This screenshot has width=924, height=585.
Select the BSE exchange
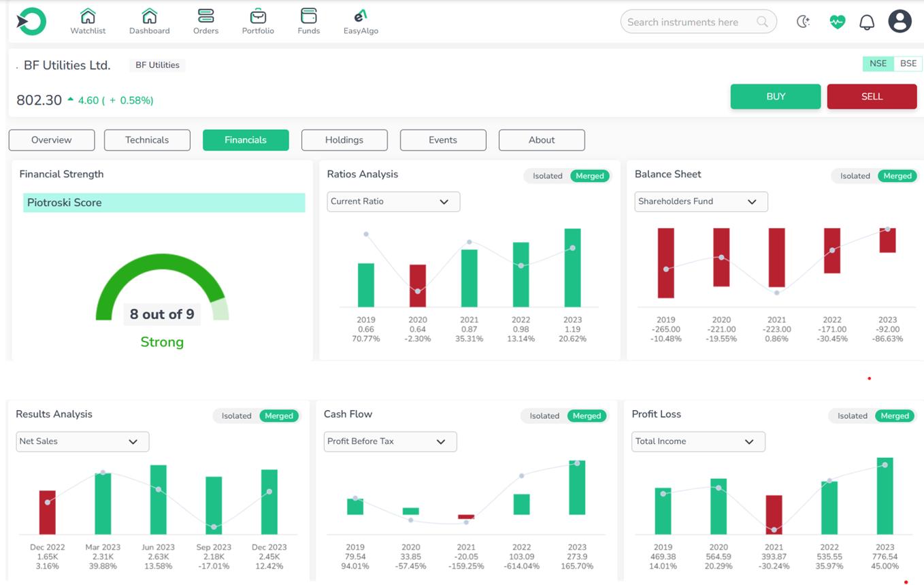908,63
